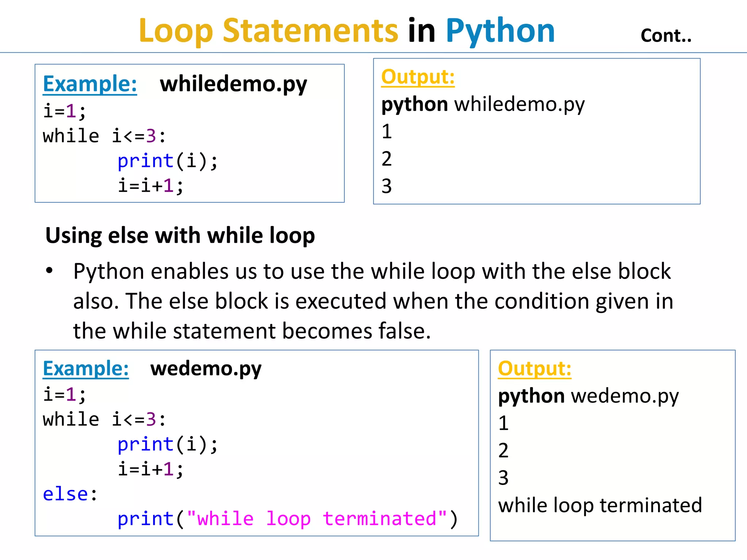
Task: Click the second 'Example:' link near wedemo.py
Action: (86, 368)
